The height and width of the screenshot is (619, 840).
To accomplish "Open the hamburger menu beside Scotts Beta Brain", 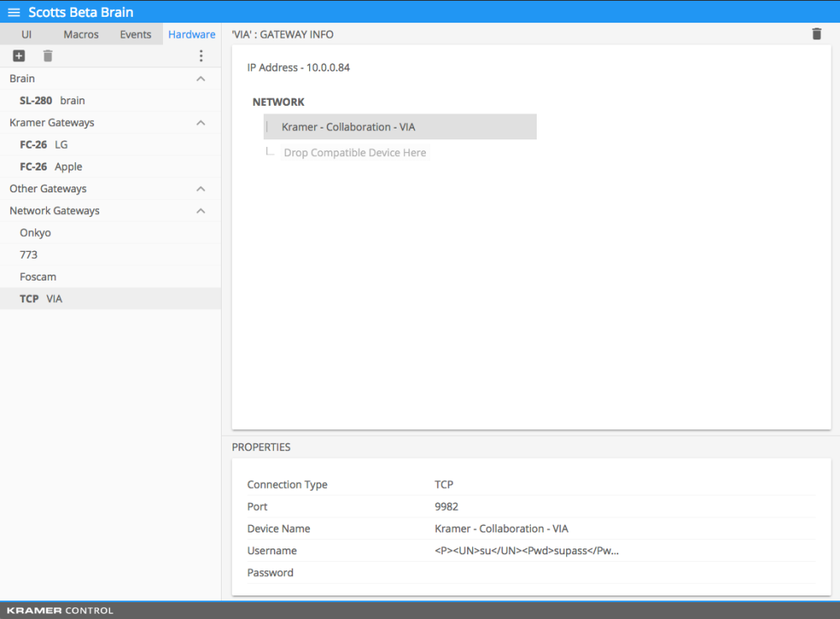I will [14, 13].
